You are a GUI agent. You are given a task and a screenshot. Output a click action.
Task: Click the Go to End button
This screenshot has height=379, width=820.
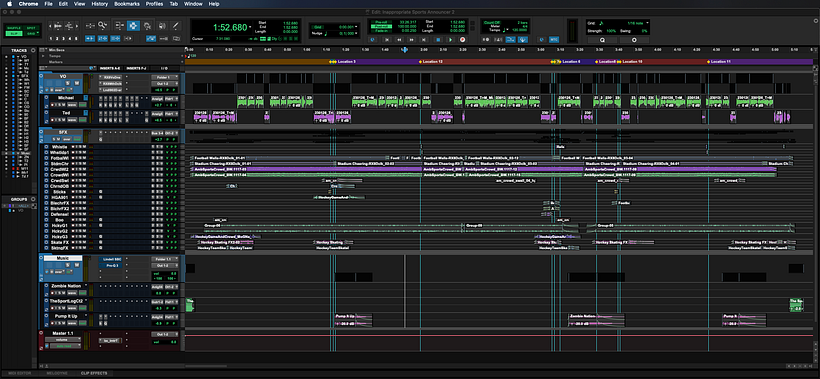[423, 40]
